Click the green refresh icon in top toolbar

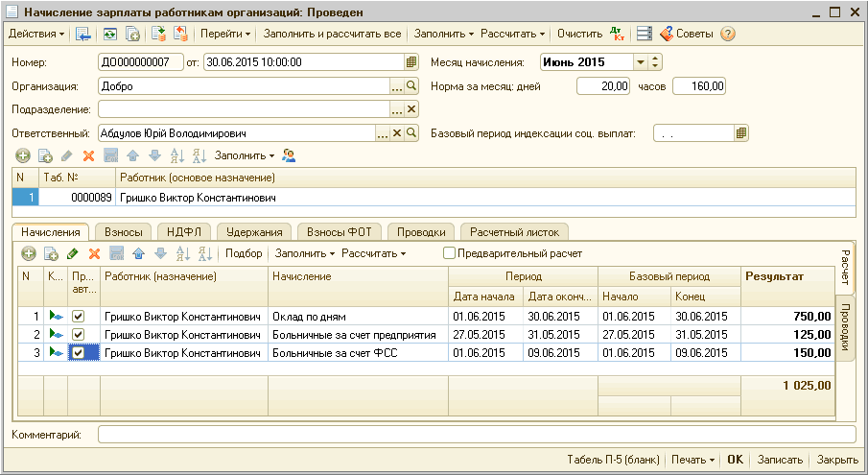point(110,34)
